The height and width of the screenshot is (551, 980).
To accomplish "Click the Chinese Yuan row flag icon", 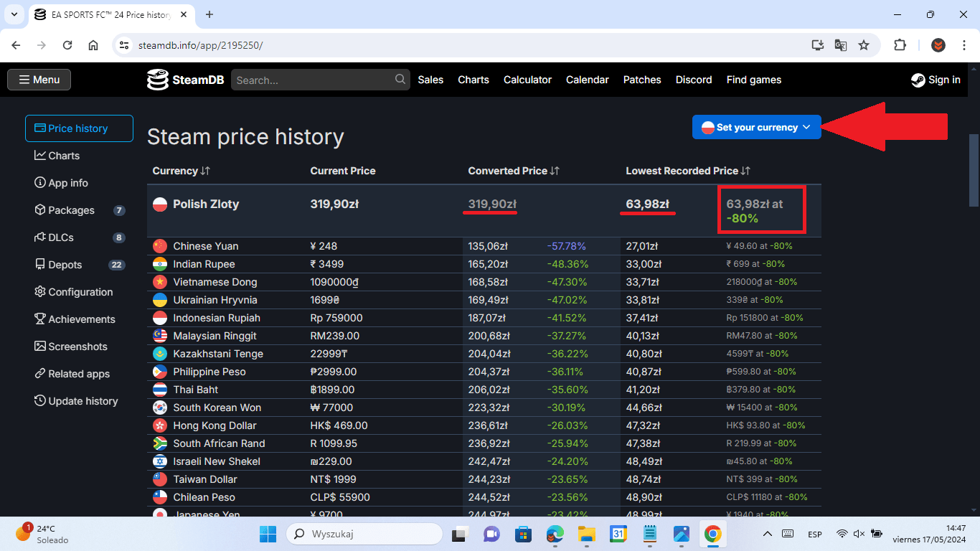I will coord(160,246).
